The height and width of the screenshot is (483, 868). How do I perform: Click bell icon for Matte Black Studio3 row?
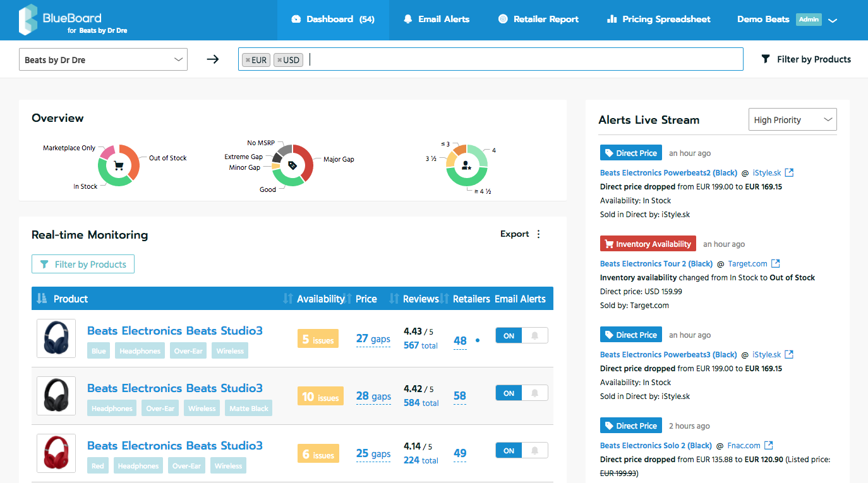tap(535, 393)
